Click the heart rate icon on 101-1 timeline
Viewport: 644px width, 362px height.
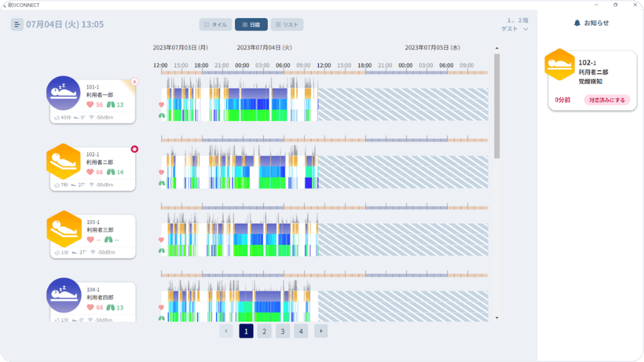click(161, 105)
